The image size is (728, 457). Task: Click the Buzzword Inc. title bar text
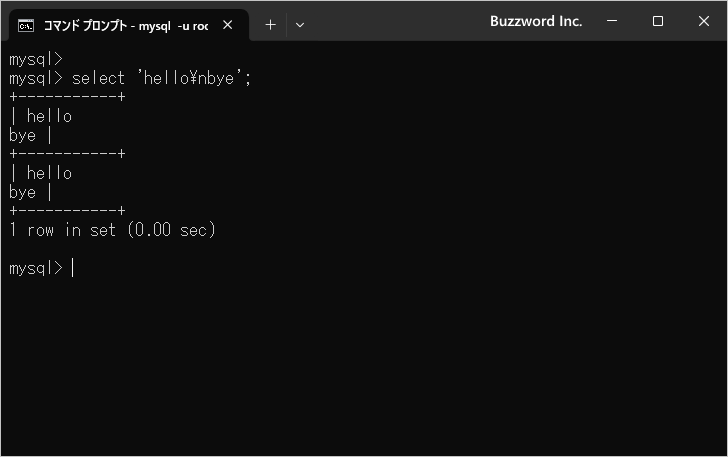tap(536, 21)
